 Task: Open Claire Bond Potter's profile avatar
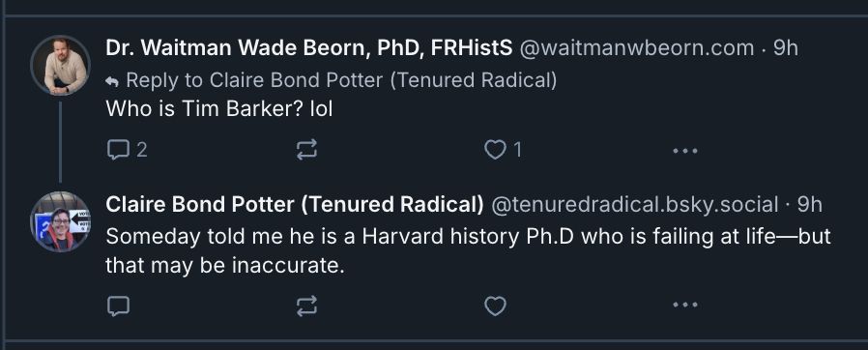tap(60, 221)
